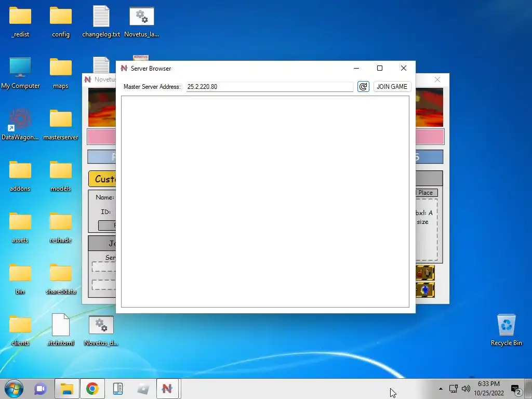Viewport: 532px width, 399px height.
Task: Select changelog.txt file on desktop
Action: (x=101, y=21)
